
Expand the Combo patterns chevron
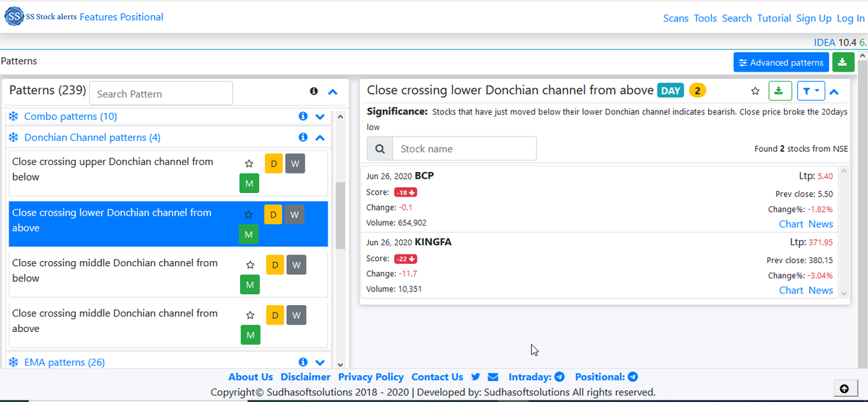320,116
